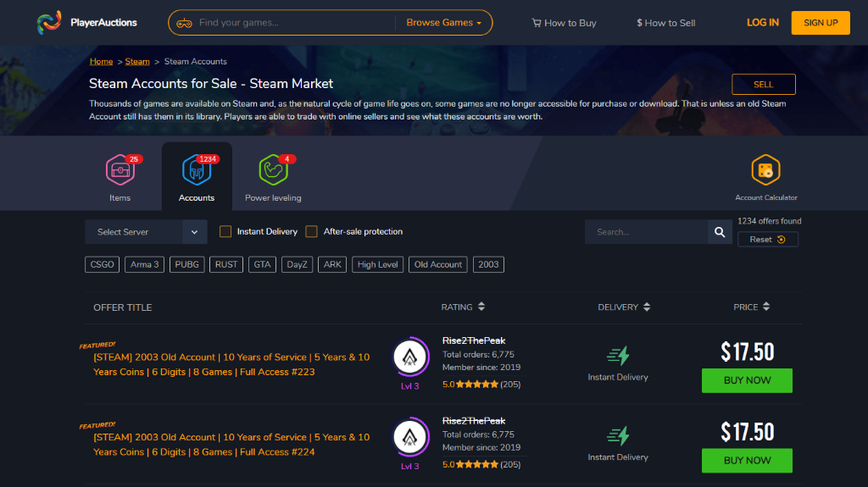Expand the Browse Games dropdown
This screenshot has height=487, width=868.
tap(444, 23)
